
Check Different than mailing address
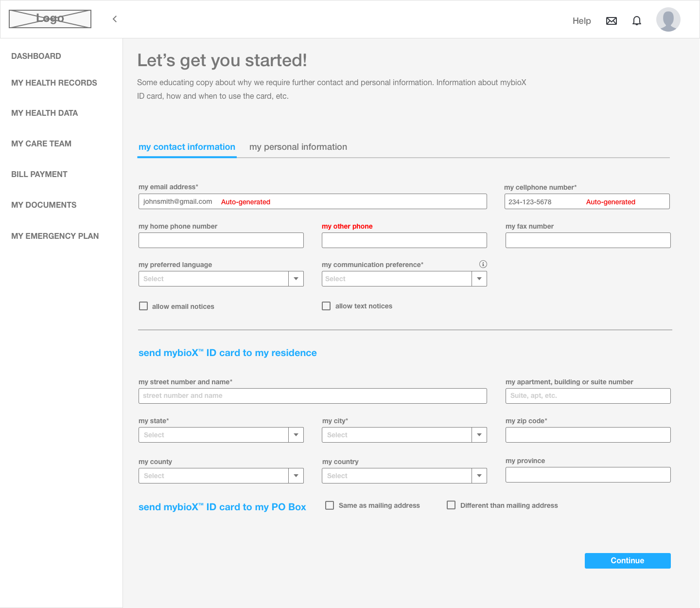click(x=451, y=505)
